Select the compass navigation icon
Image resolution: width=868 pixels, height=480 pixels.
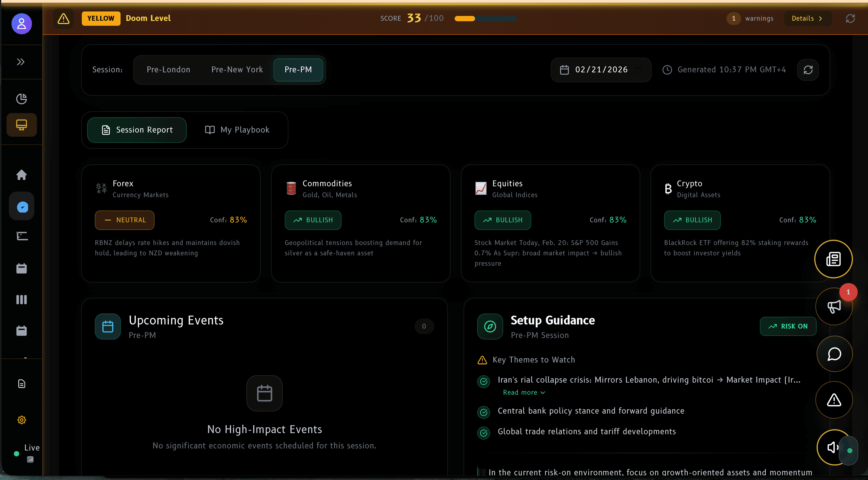(21, 206)
